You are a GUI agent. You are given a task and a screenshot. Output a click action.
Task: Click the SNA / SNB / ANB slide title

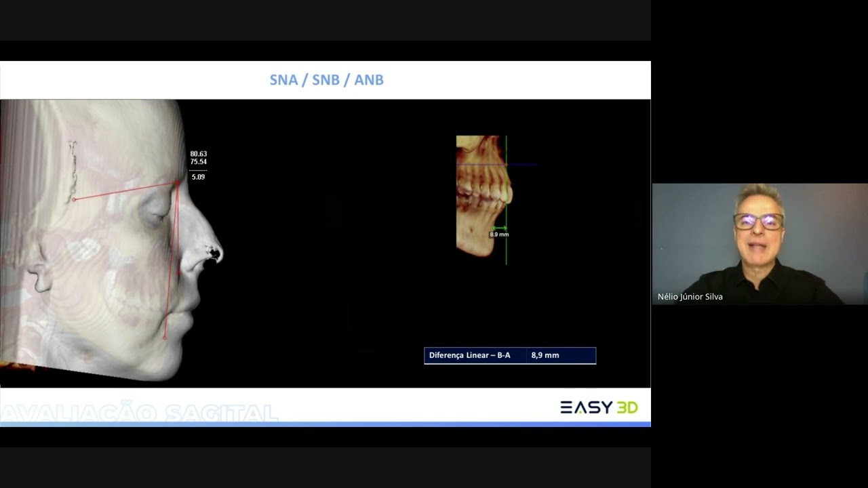(327, 80)
